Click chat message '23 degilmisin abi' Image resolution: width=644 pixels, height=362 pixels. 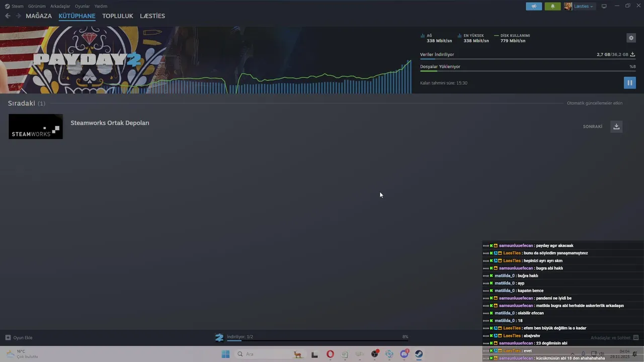(x=552, y=343)
